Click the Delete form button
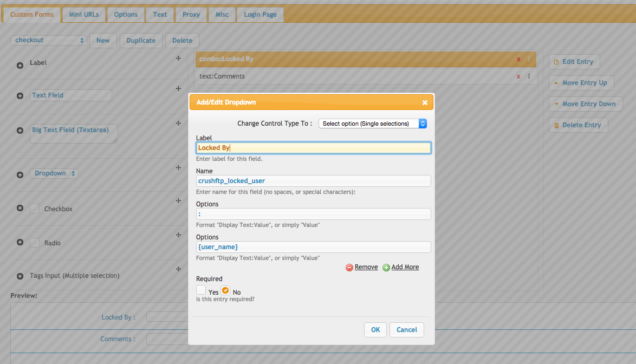Viewport: 636px width, 364px height. pos(182,41)
